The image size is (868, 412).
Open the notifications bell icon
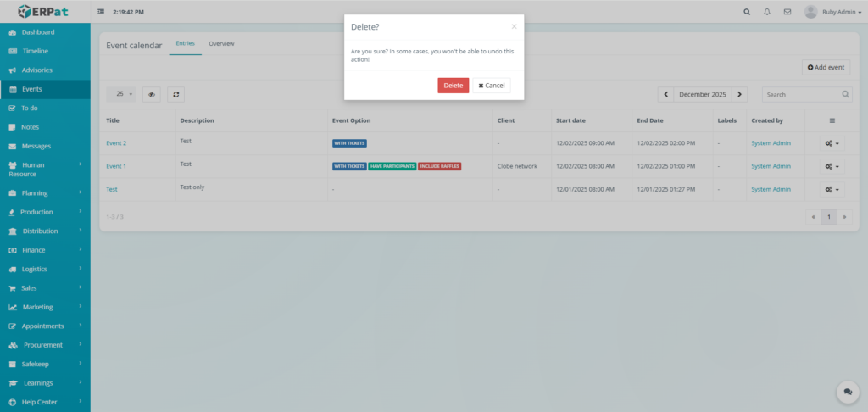tap(766, 12)
